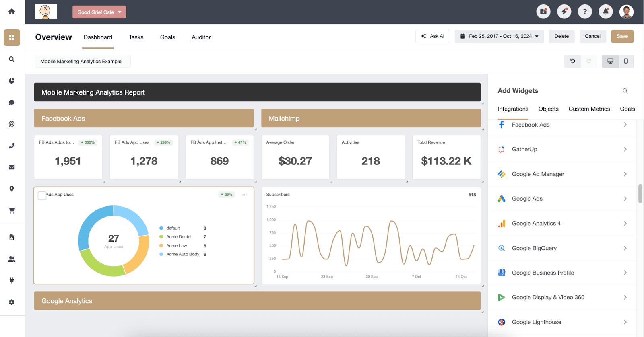Open the user profile avatar

(626, 12)
